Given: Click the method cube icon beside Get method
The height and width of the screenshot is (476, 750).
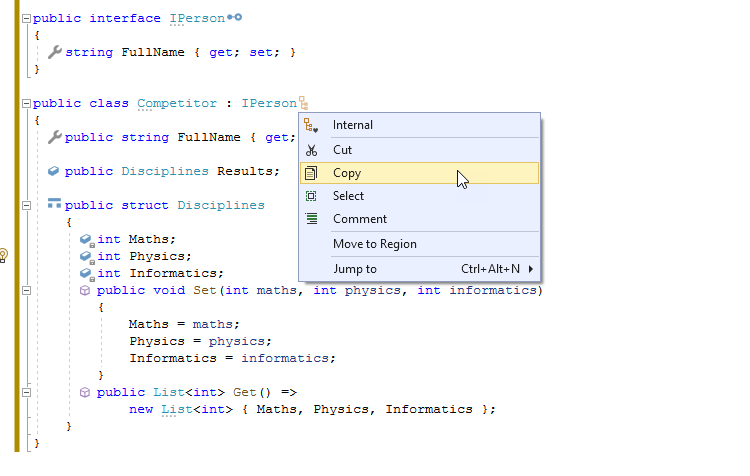Looking at the screenshot, I should click(86, 392).
